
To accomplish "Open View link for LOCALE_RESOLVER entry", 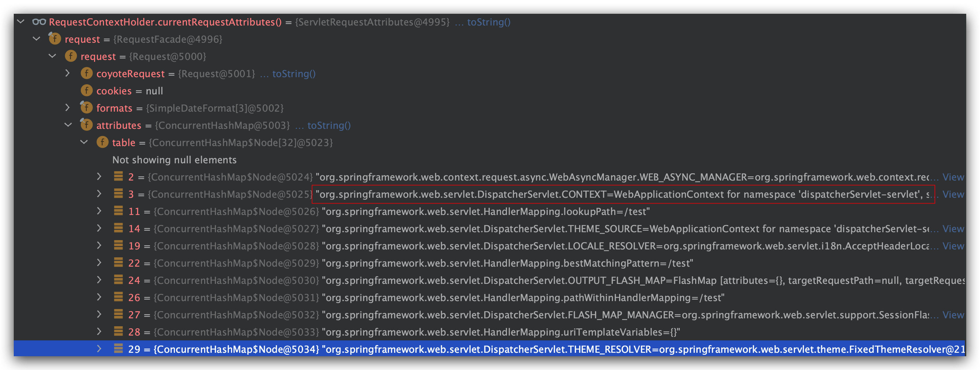I will [953, 246].
